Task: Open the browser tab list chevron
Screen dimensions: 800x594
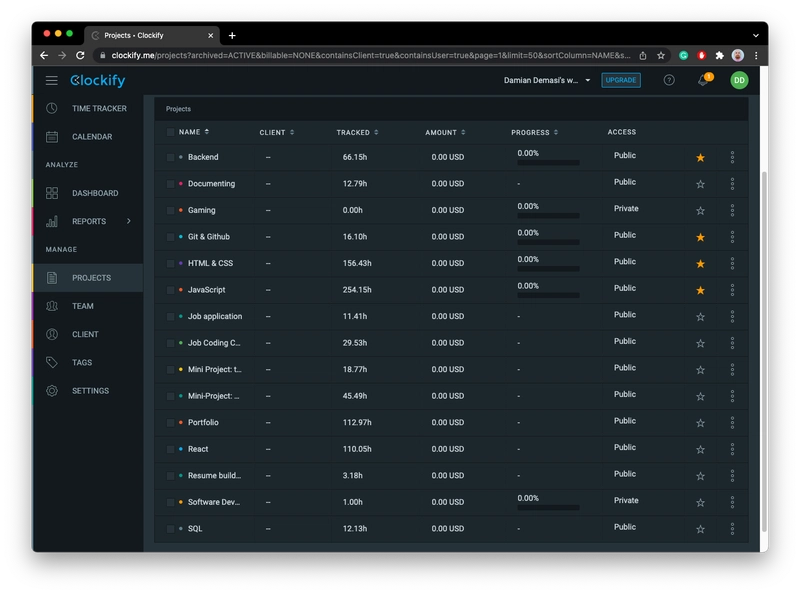Action: tap(756, 35)
